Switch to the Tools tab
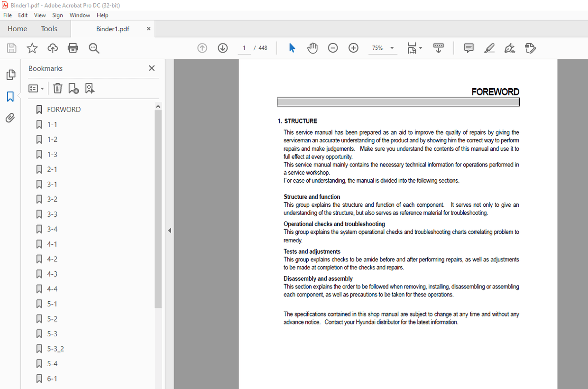This screenshot has width=588, height=389. [49, 28]
